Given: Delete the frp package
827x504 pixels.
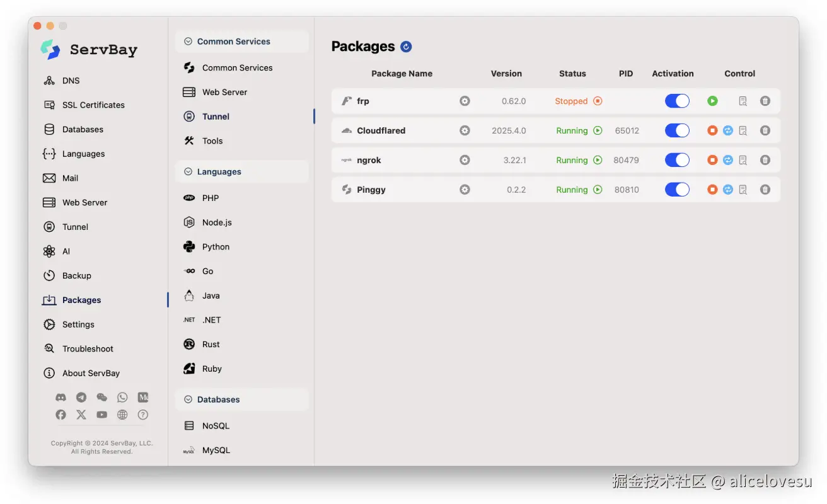Looking at the screenshot, I should pos(765,101).
